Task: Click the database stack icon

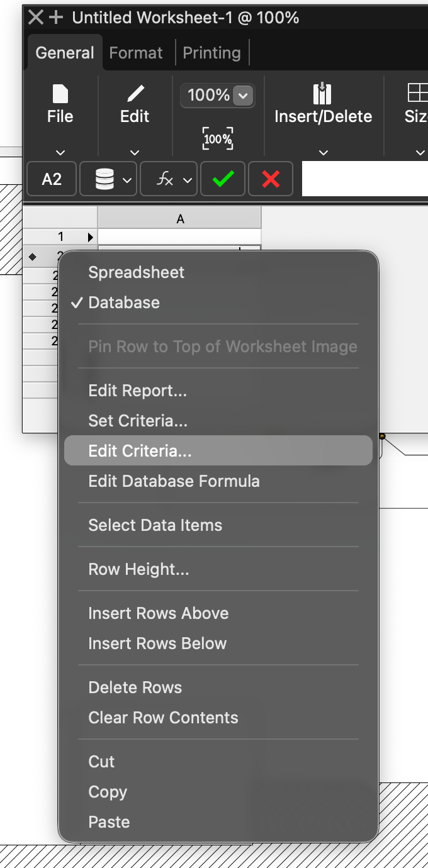Action: 104,179
